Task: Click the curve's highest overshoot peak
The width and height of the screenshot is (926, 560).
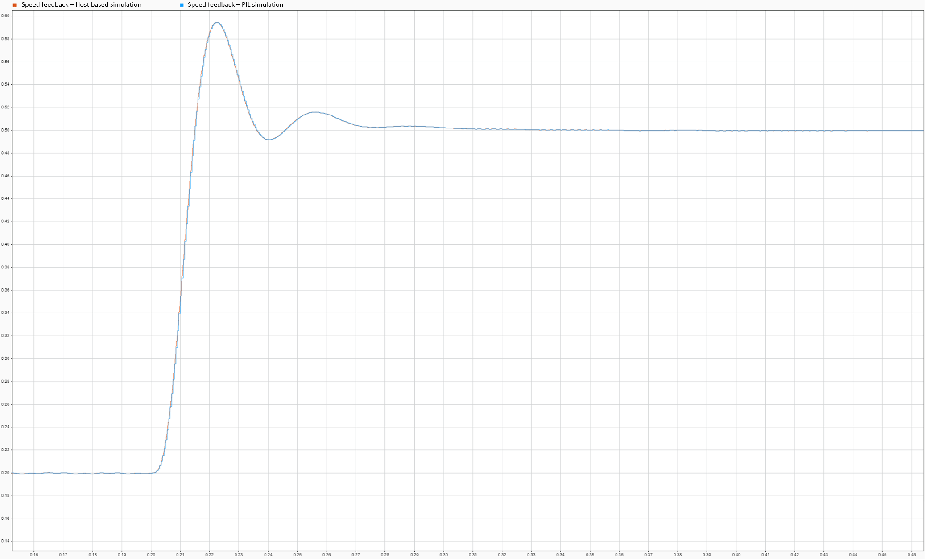Action: pos(217,23)
